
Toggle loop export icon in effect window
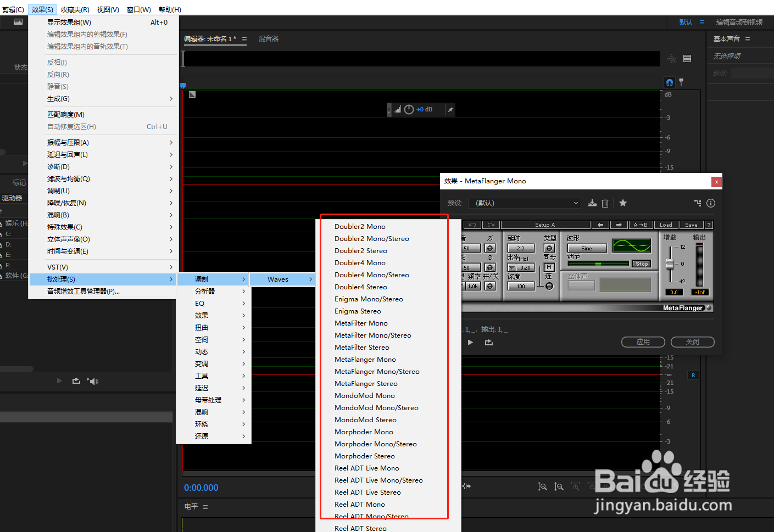click(489, 342)
